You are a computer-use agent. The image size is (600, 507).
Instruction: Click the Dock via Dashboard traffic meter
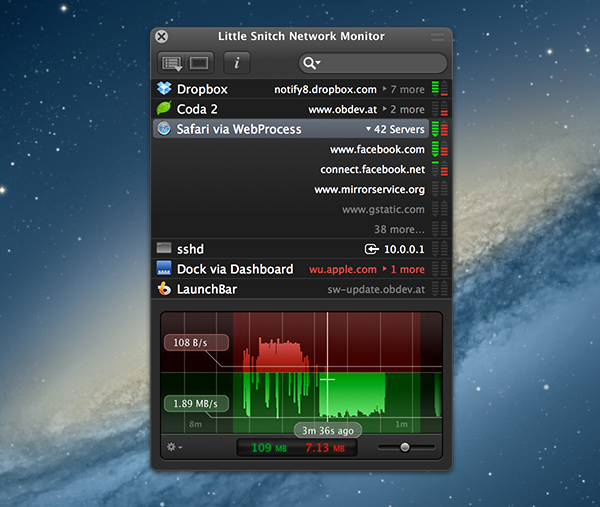[440, 269]
